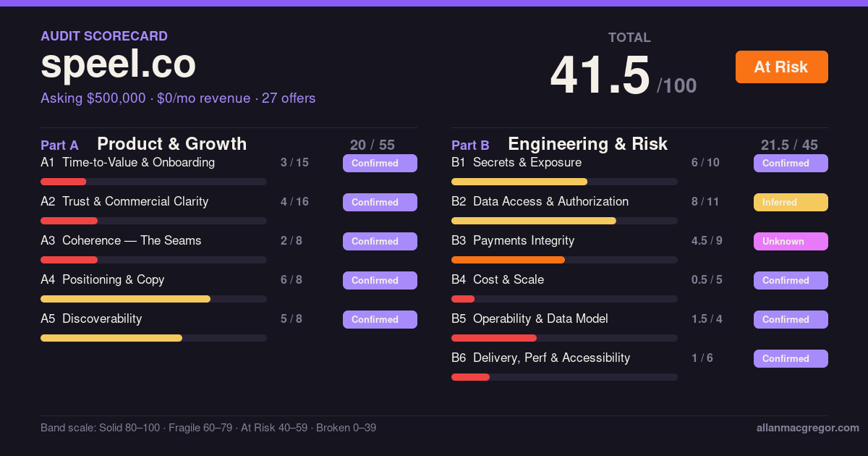Click the 0.5 / 5 score value
The width and height of the screenshot is (868, 456).
point(707,280)
